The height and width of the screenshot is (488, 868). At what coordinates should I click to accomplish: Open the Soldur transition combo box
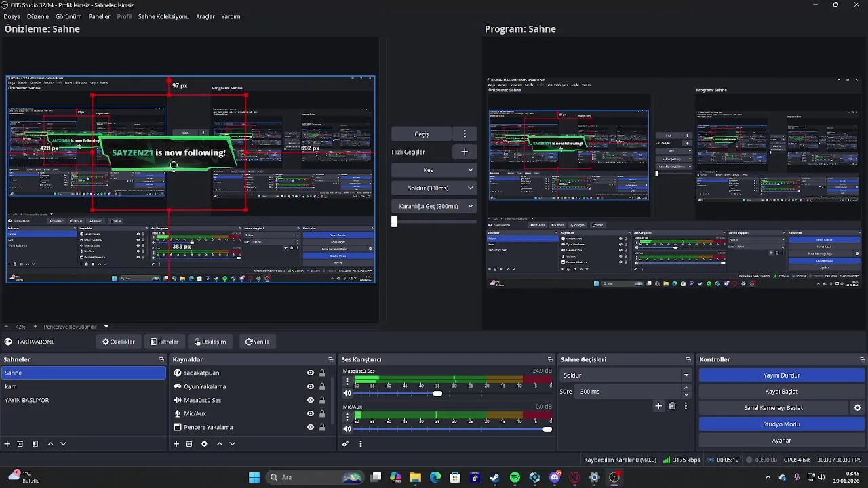point(625,375)
